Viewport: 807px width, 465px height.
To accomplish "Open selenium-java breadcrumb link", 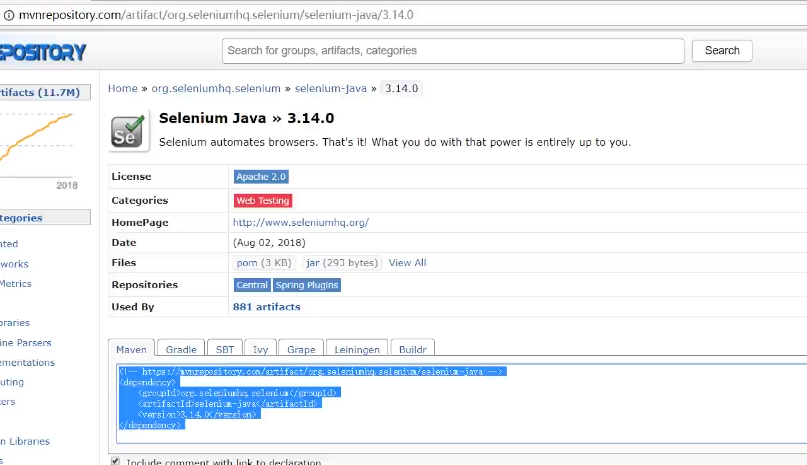I will click(x=330, y=89).
